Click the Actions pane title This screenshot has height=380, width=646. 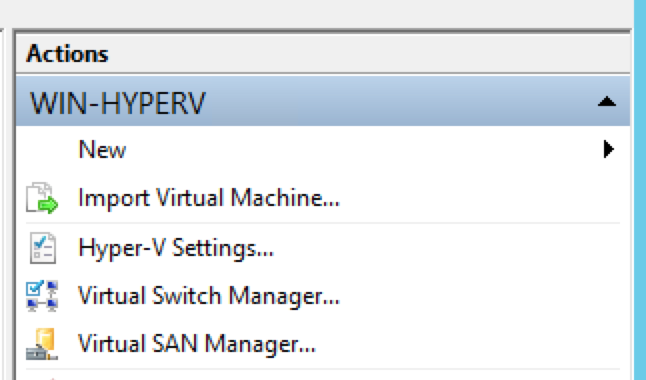(67, 54)
